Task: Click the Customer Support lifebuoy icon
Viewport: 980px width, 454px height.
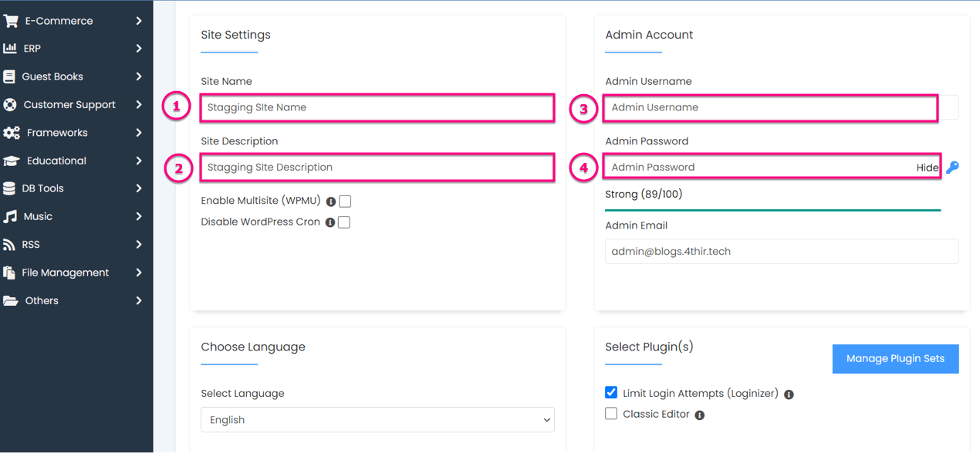Action: [x=10, y=105]
